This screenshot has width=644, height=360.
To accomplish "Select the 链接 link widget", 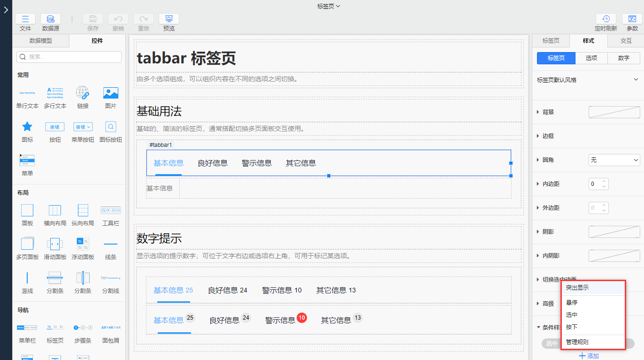I will point(83,93).
